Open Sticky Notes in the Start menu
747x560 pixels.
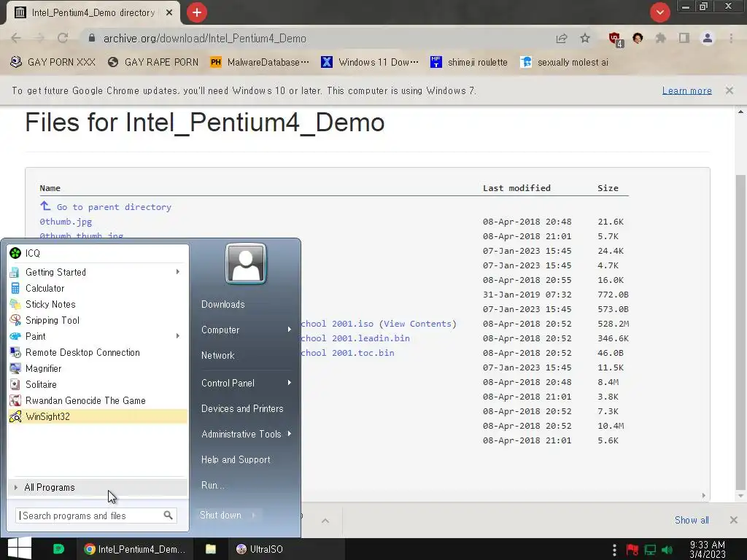(x=98, y=304)
